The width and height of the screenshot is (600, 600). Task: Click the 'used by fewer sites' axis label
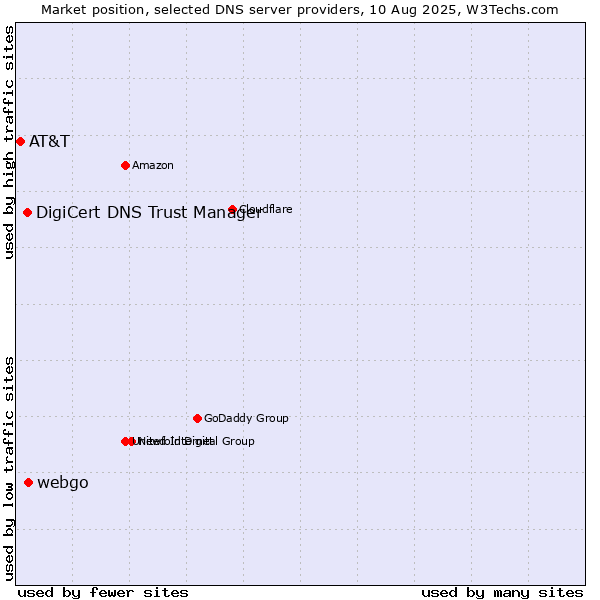point(103,593)
